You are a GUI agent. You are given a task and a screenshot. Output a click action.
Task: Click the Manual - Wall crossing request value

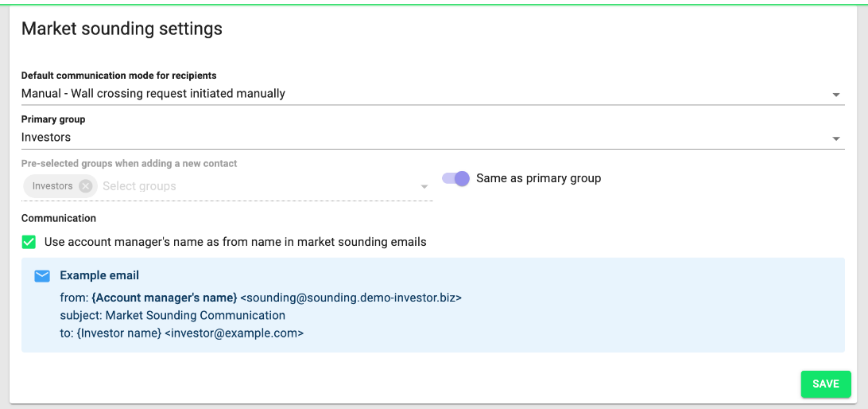tap(153, 94)
